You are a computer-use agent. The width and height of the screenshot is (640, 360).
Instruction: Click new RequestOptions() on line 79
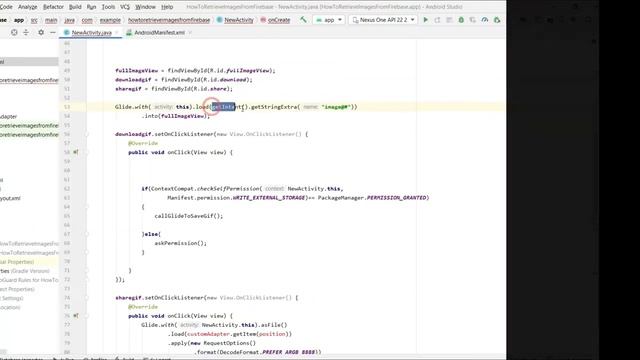coord(223,343)
